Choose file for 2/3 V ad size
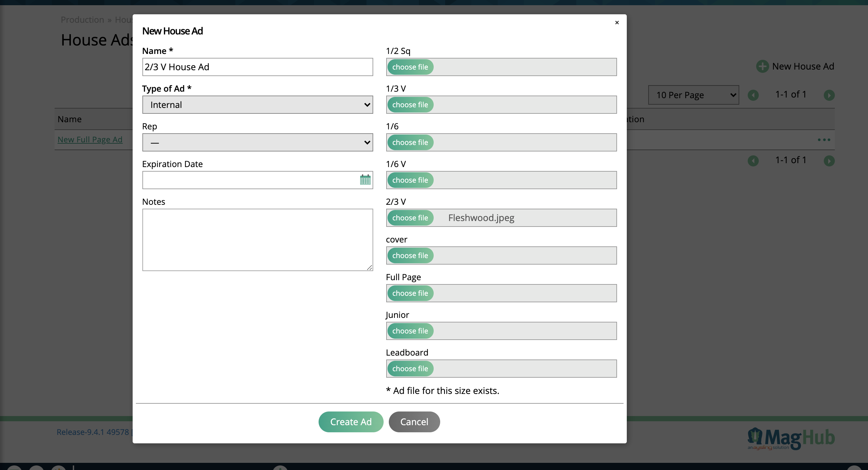This screenshot has height=470, width=868. (x=410, y=218)
